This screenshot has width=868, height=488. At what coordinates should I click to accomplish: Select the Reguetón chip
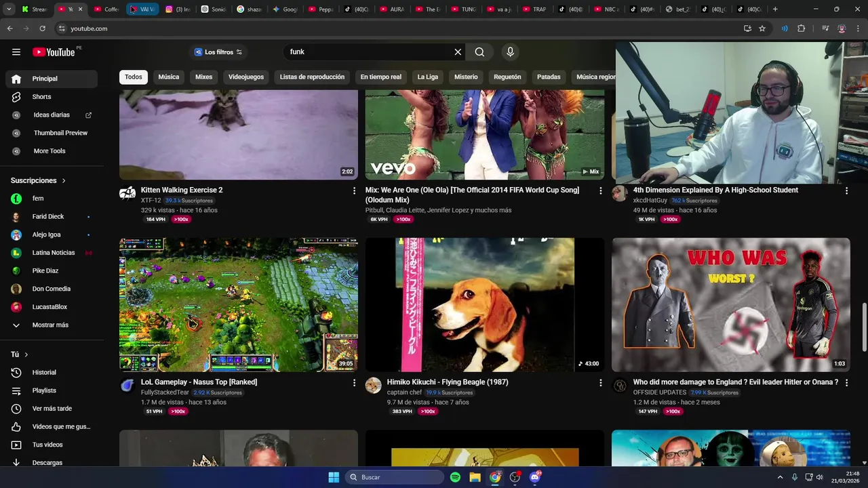pos(507,77)
